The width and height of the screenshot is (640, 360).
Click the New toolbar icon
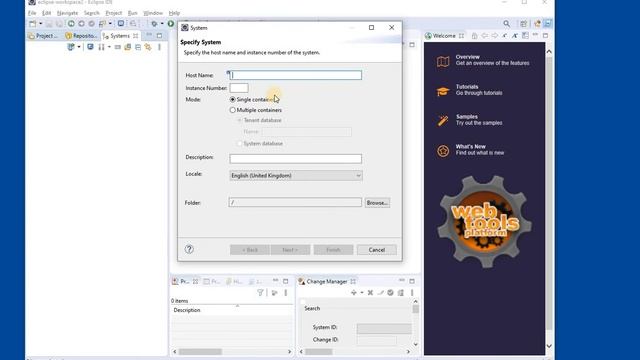coord(32,24)
